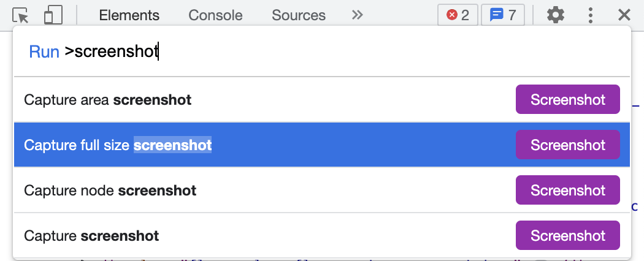Open the three-dot customize menu
The height and width of the screenshot is (261, 644).
590,15
